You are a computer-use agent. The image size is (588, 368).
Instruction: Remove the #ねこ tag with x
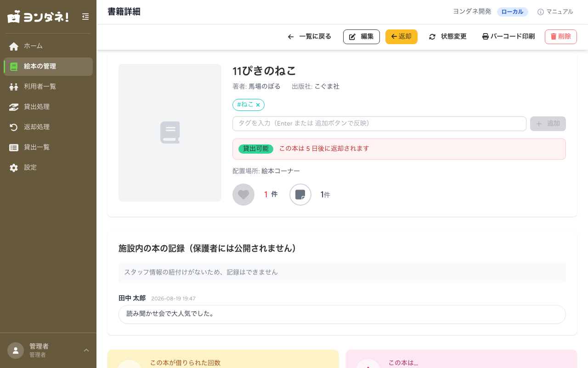point(258,105)
